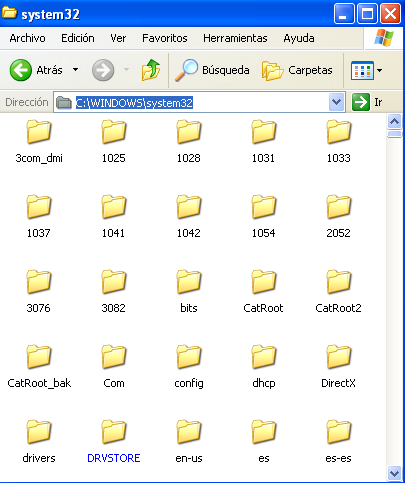Open the Archivo menu

[x=27, y=38]
